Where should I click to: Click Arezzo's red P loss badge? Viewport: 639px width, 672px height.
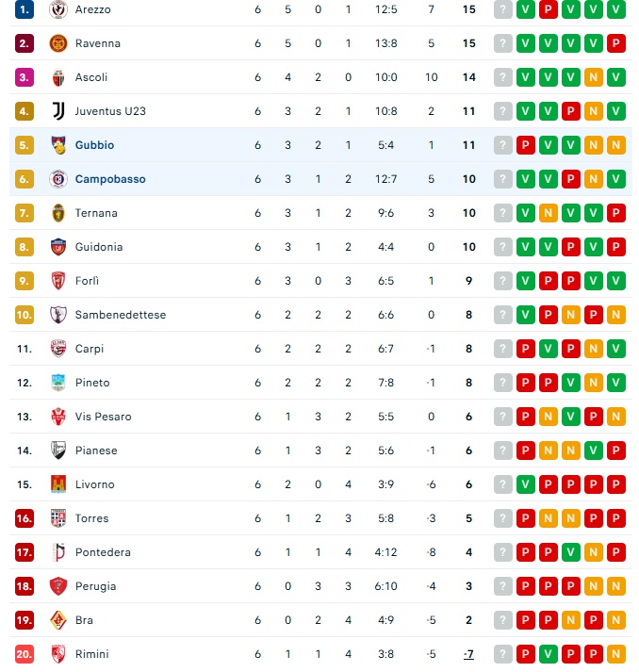point(549,9)
